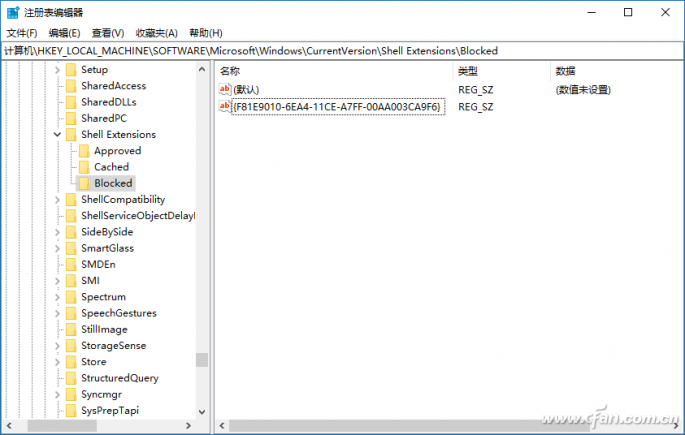Screen dimensions: 685x435
Task: Click the REG_SZ type of the F81E9010 value
Action: pyautogui.click(x=476, y=107)
